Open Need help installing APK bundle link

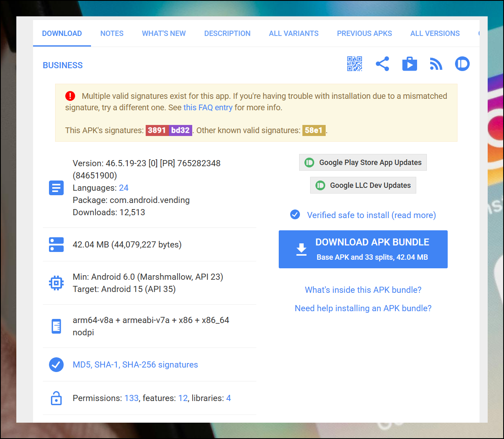tap(363, 308)
